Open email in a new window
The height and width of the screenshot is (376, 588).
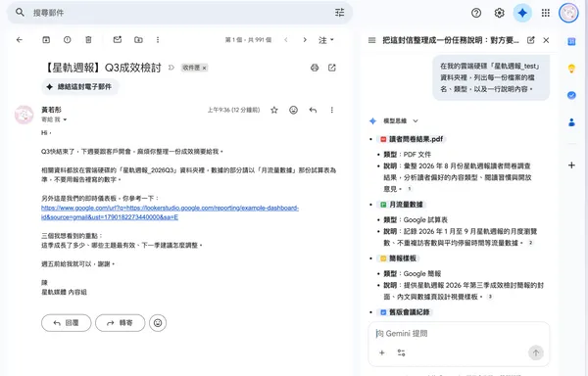(x=332, y=68)
